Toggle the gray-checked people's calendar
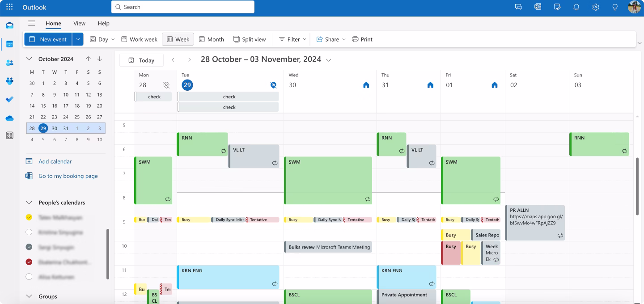This screenshot has height=304, width=644. 29,247
